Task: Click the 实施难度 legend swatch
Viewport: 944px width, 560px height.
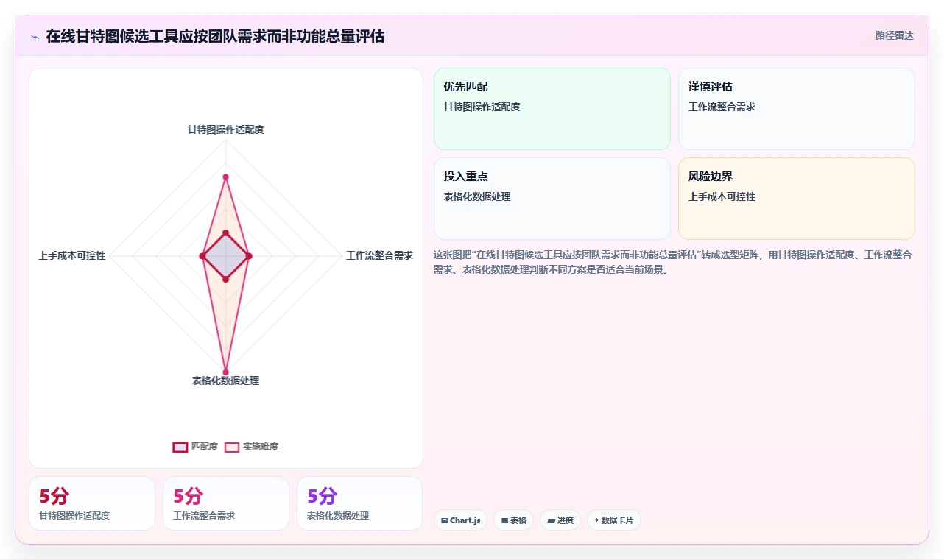Action: (x=232, y=447)
